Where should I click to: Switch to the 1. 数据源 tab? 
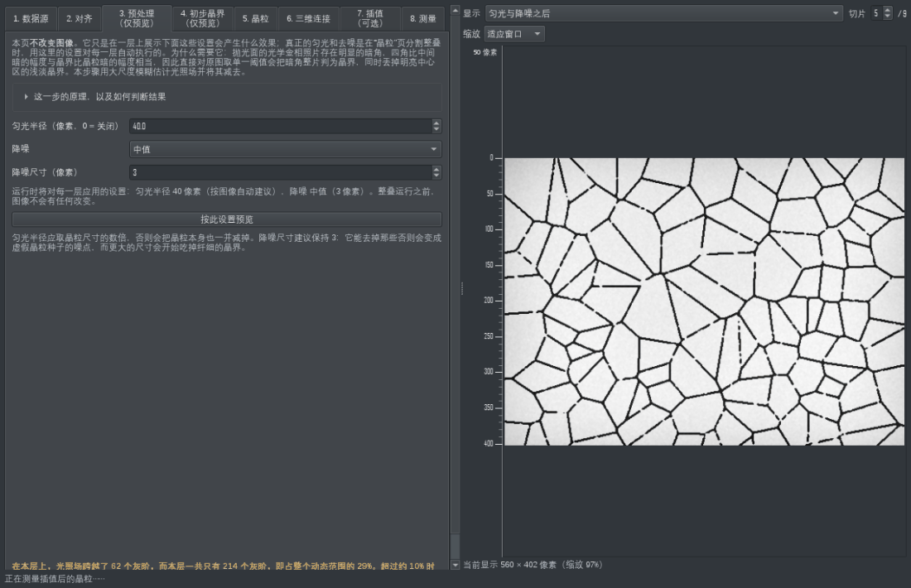coord(31,18)
